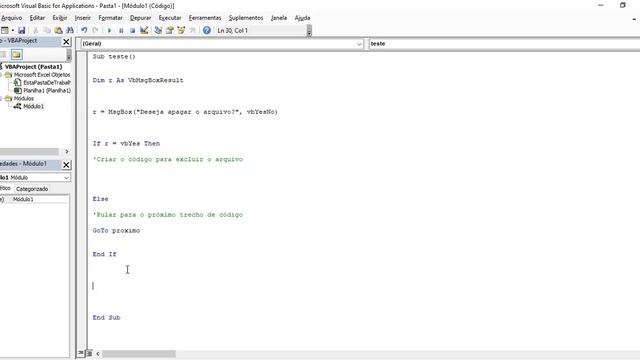The image size is (640, 360).
Task: Open the (Geral) object dropdown
Action: coord(359,44)
